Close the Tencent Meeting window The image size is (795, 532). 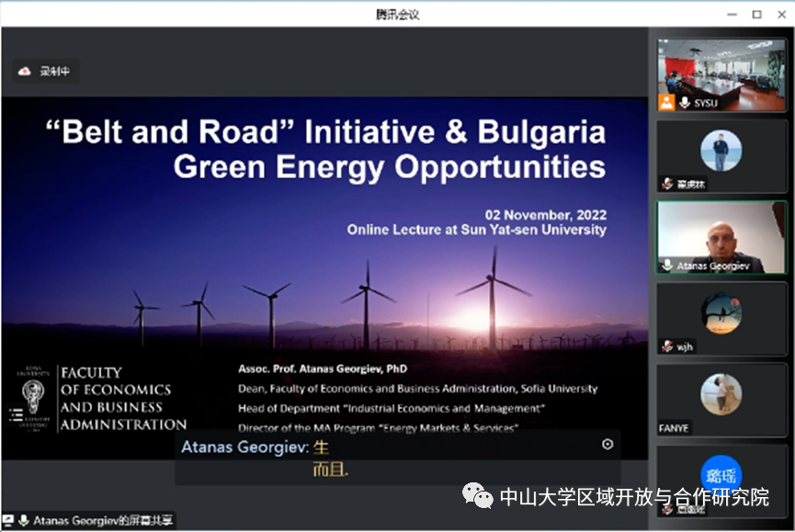click(781, 15)
